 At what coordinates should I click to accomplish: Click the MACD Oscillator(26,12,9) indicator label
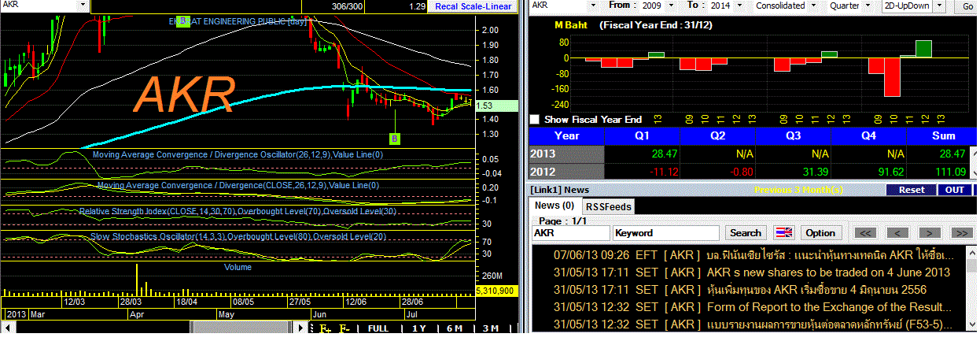[x=238, y=154]
